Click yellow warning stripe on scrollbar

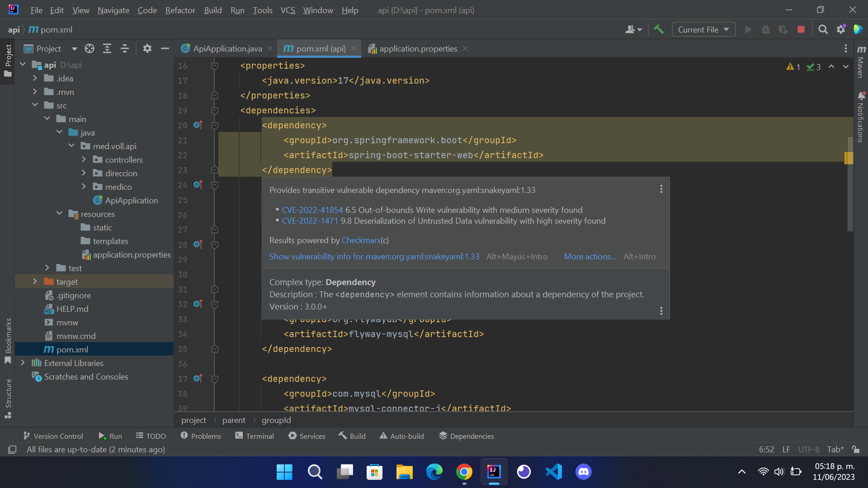[x=849, y=158]
